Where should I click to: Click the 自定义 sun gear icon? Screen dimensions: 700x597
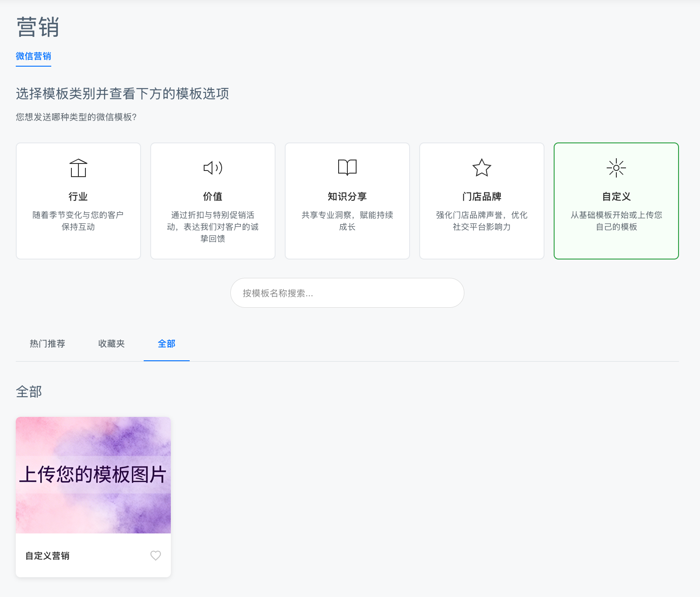616,168
